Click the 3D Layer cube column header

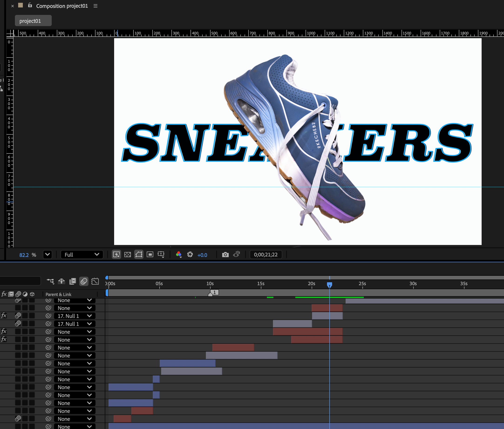[x=32, y=294]
